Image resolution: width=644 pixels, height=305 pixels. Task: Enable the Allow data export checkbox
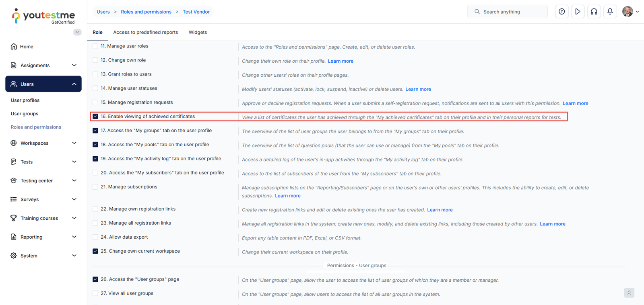95,237
